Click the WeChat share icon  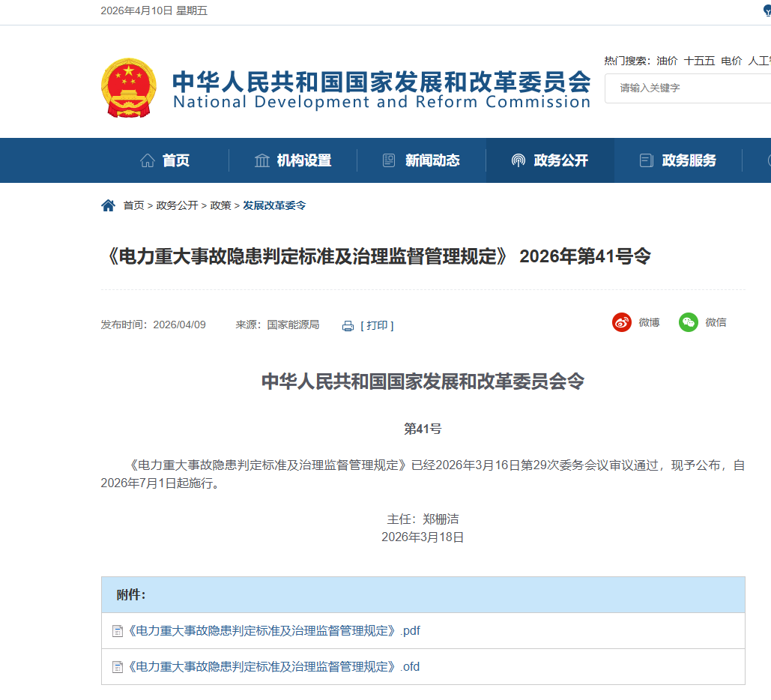click(x=689, y=322)
